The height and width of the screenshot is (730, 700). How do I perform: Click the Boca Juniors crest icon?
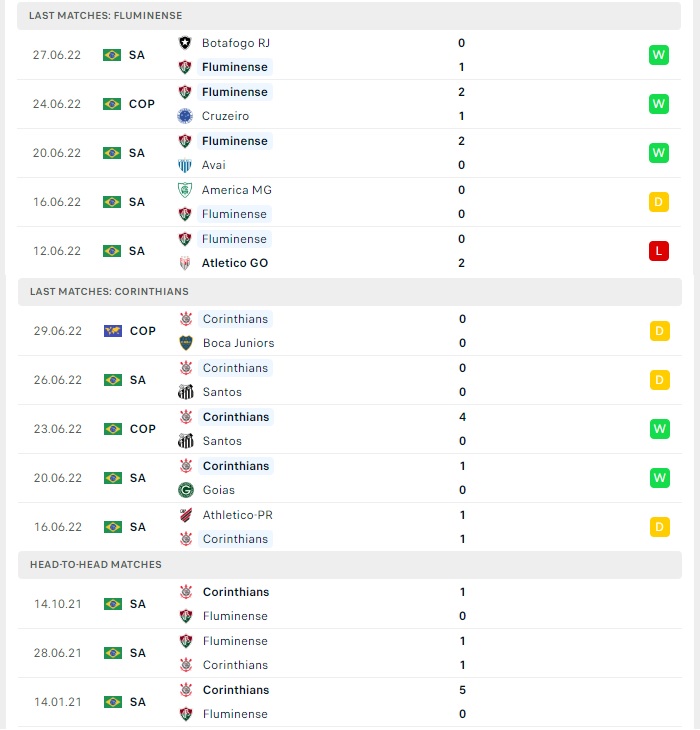click(x=186, y=343)
